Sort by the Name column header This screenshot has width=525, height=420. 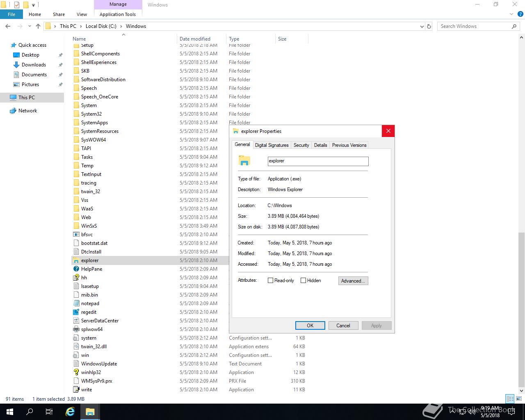[x=123, y=39]
